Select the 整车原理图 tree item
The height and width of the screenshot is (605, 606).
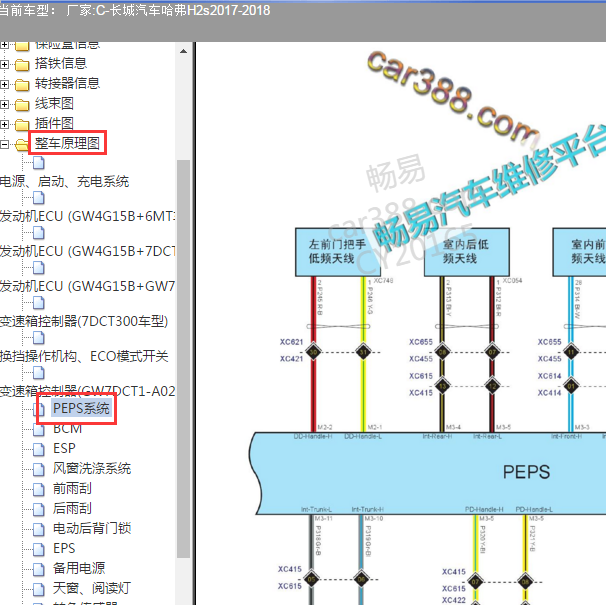coord(67,143)
